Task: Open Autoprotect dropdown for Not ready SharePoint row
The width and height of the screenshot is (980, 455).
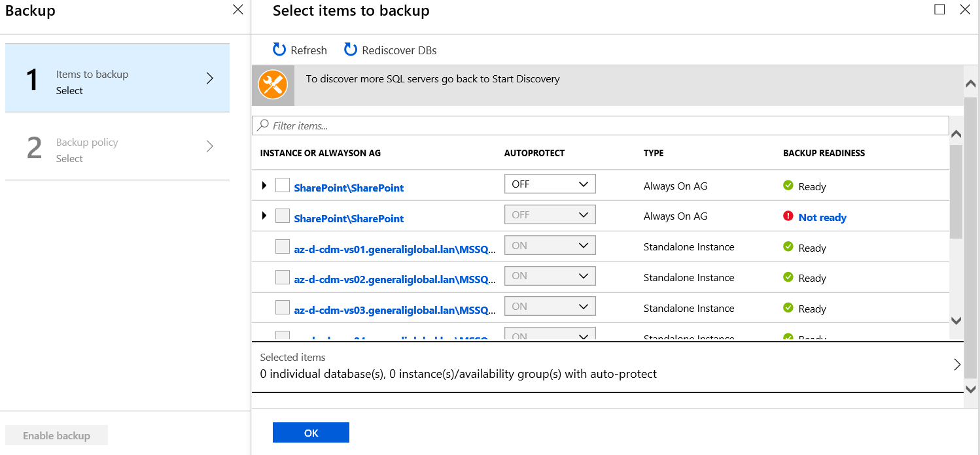Action: pos(550,214)
